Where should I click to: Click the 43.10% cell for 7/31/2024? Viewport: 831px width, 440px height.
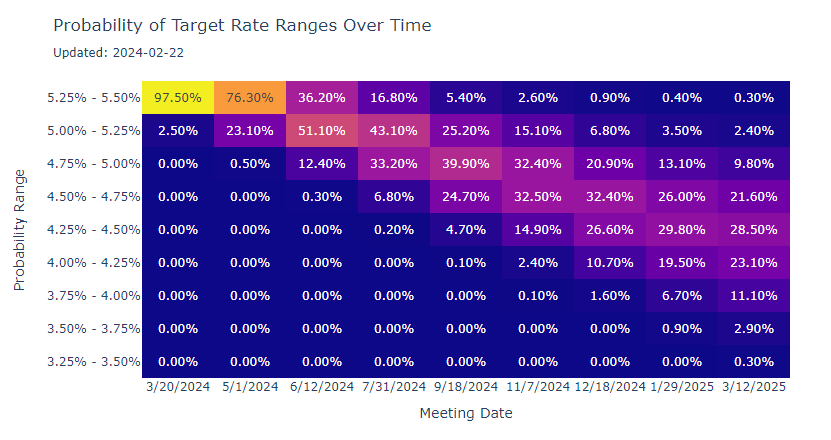[x=394, y=131]
